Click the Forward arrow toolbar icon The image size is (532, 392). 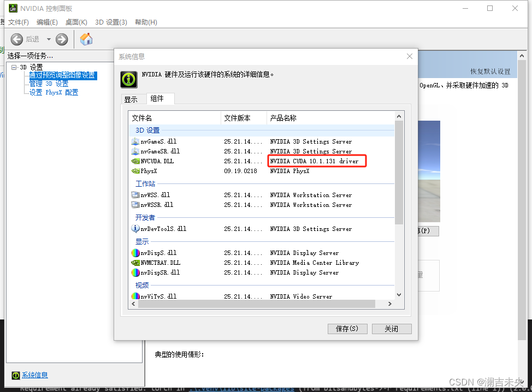click(x=62, y=39)
